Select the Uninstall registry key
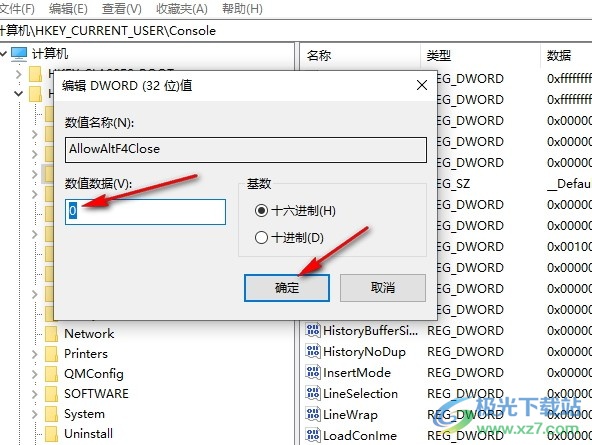This screenshot has width=592, height=445. point(88,434)
